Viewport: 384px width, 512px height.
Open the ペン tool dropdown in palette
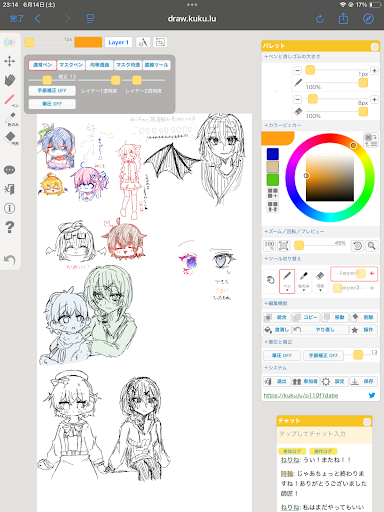(x=287, y=281)
